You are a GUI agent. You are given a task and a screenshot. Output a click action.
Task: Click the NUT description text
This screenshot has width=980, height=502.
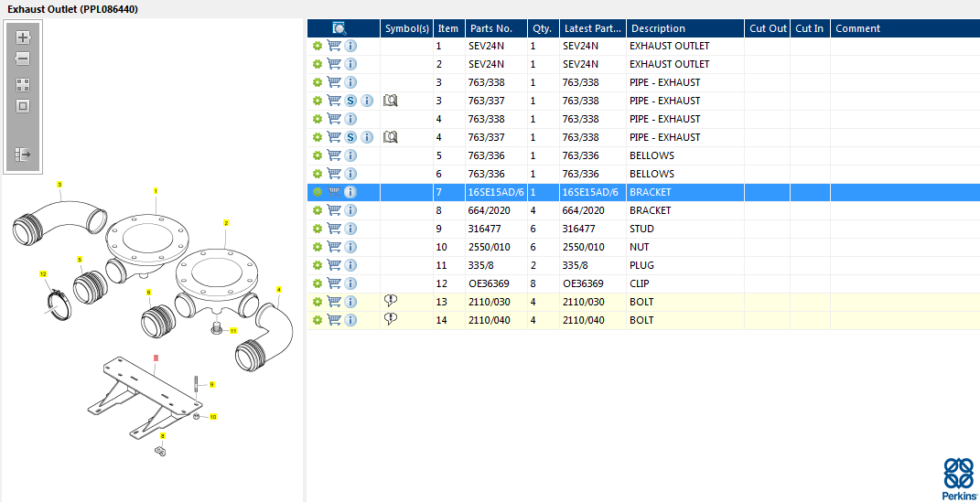pyautogui.click(x=640, y=247)
